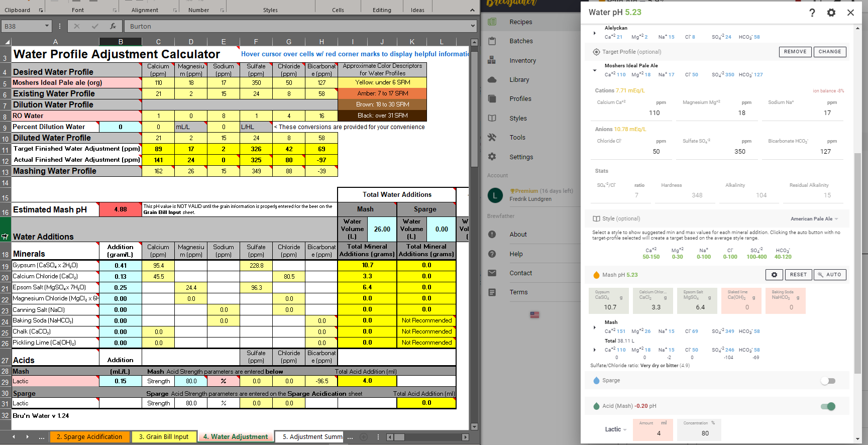Click the Excel formula cancel X icon
This screenshot has height=445, width=868.
tap(77, 26)
